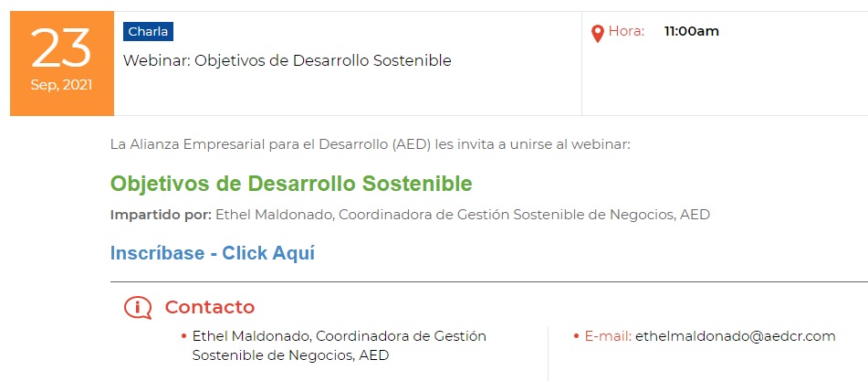The width and height of the screenshot is (868, 381).
Task: Click the Impartido por bold label
Action: click(x=161, y=215)
